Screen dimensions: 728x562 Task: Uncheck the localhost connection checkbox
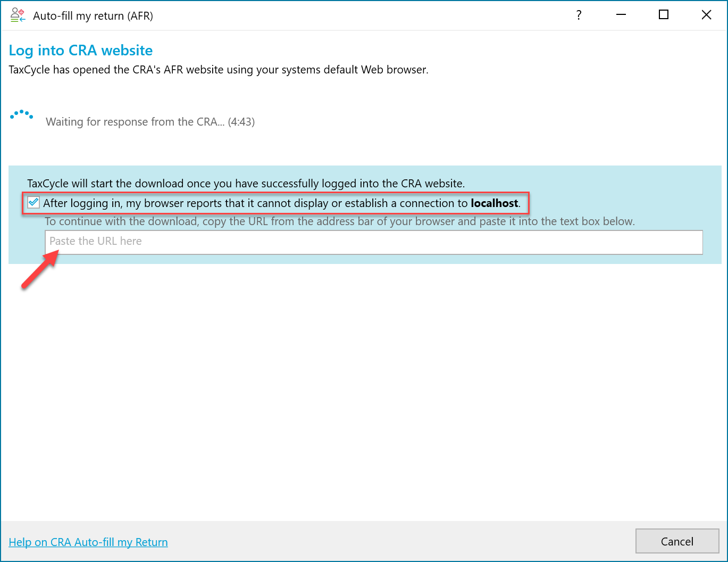coord(34,203)
